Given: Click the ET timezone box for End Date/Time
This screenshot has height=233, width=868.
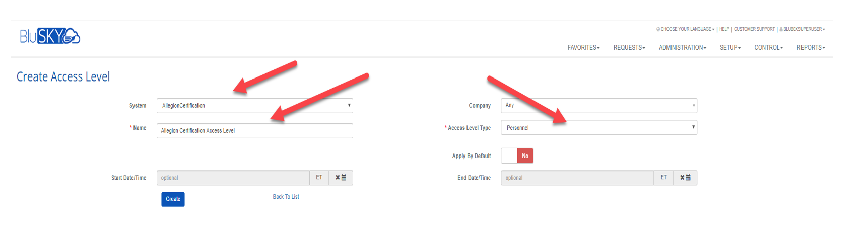Looking at the screenshot, I should (663, 178).
